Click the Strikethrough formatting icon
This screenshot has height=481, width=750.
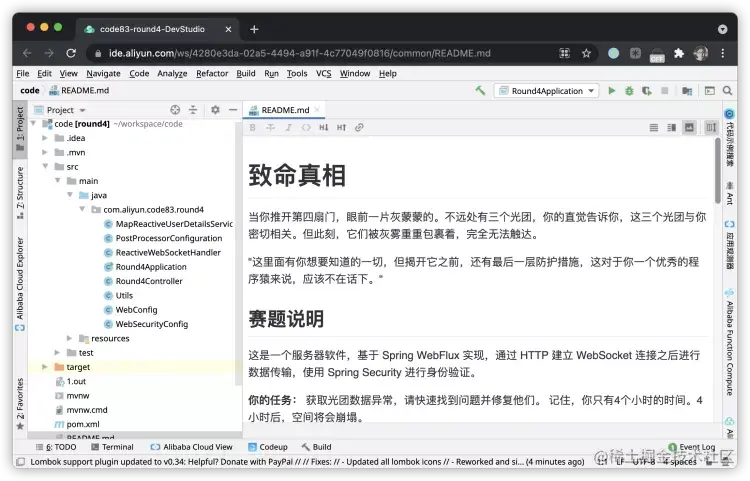(270, 127)
